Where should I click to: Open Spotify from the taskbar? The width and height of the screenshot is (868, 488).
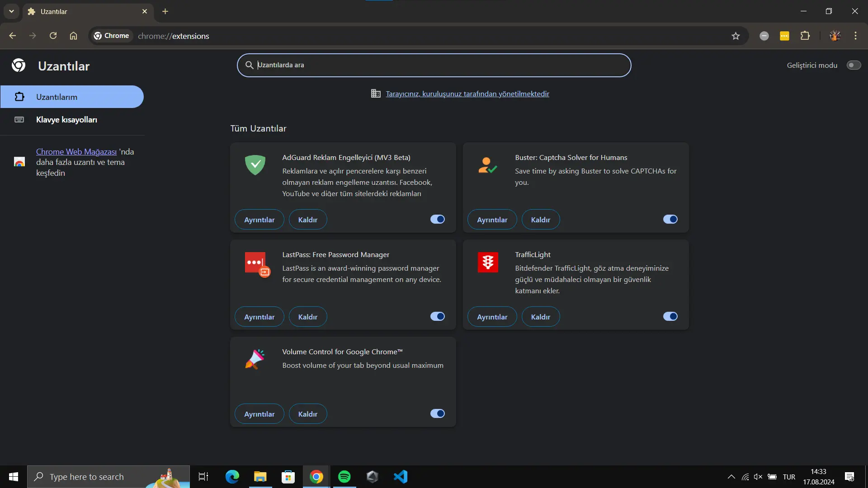tap(344, 477)
